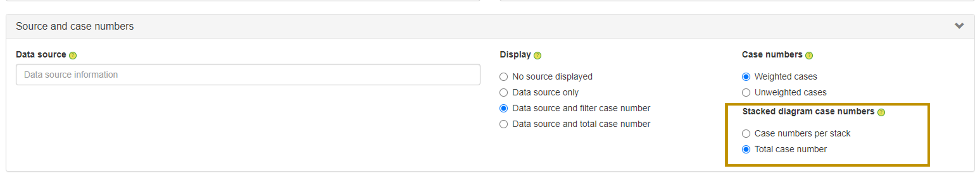Select 'Case numbers per stack' option
Image resolution: width=980 pixels, height=180 pixels.
[746, 134]
